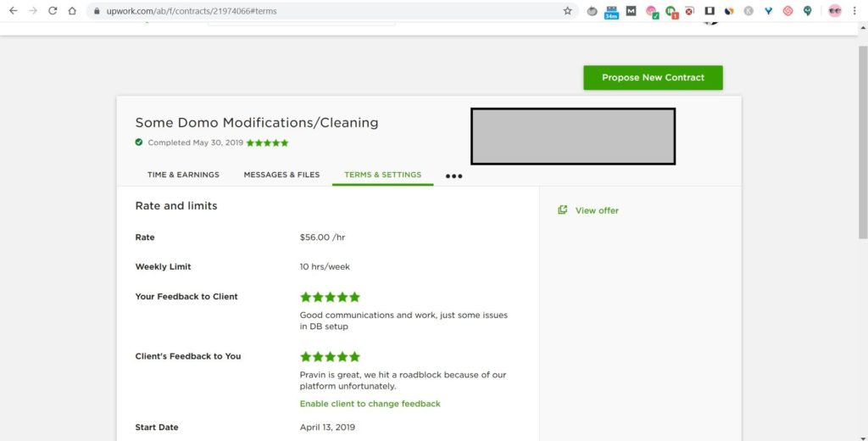Click the tomato timer extension icon

coord(592,11)
